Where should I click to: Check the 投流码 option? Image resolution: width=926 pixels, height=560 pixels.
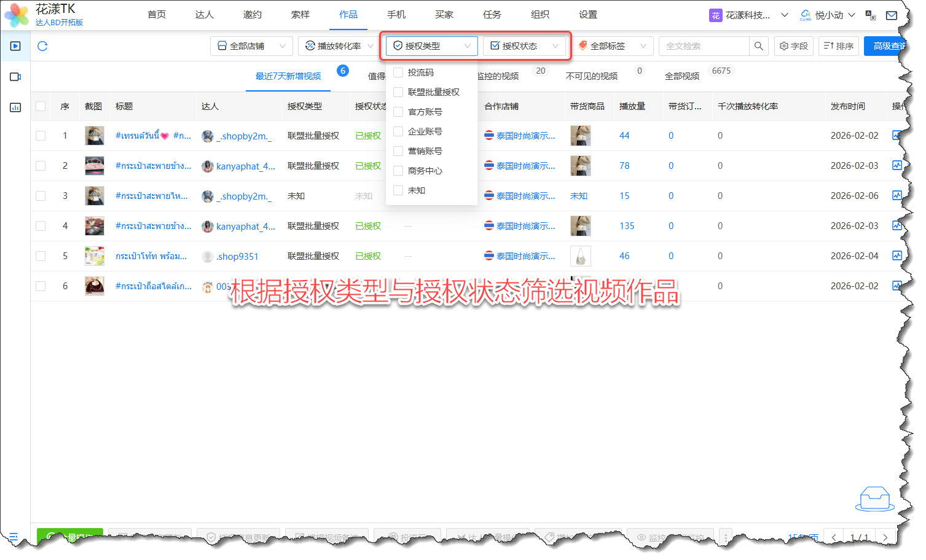point(398,72)
